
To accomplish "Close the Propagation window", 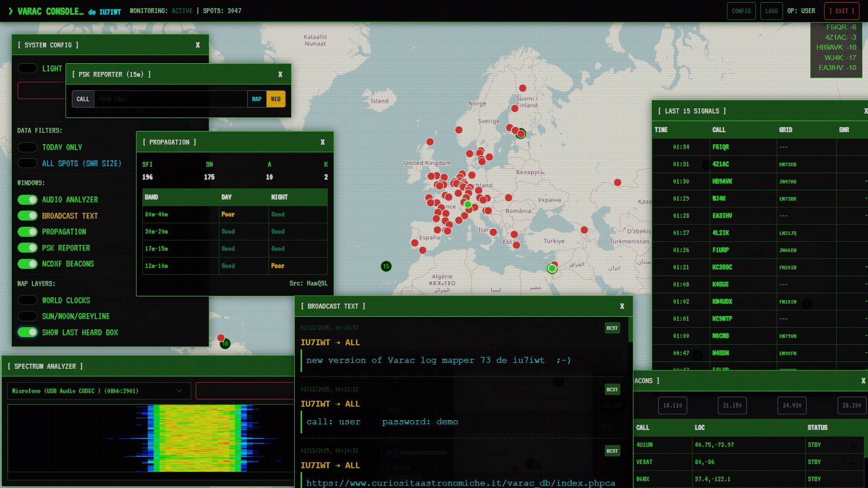I will pyautogui.click(x=322, y=142).
